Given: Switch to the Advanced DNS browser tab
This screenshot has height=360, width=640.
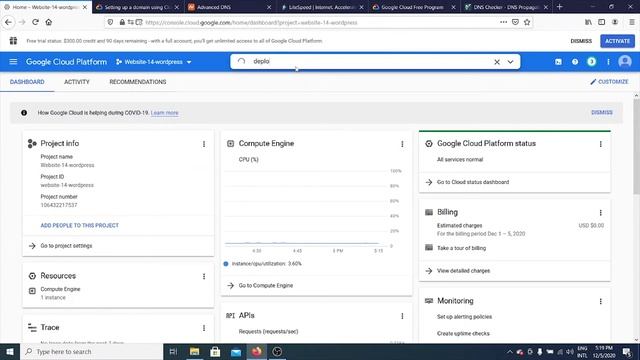Looking at the screenshot, I should pyautogui.click(x=229, y=7).
